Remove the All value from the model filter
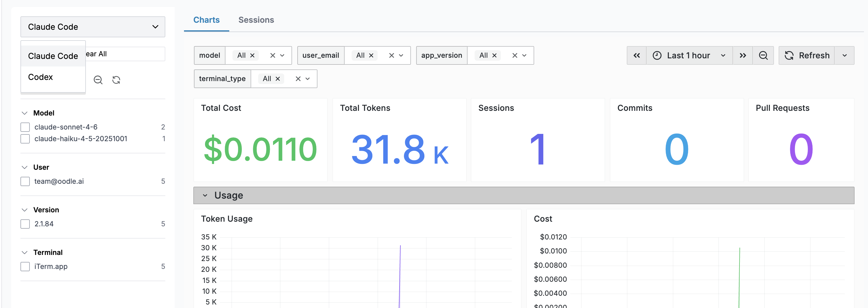 pos(252,55)
